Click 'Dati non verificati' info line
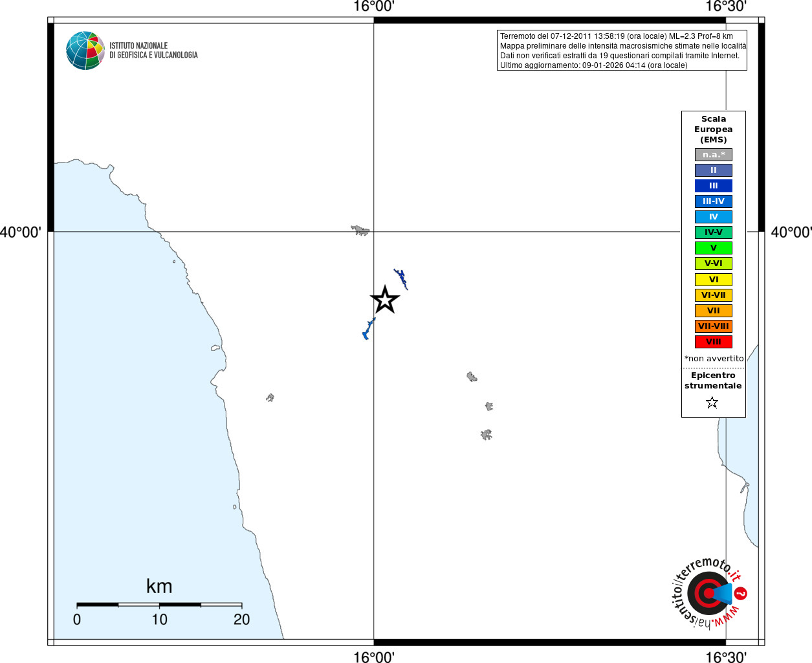This screenshot has width=812, height=663. (619, 56)
